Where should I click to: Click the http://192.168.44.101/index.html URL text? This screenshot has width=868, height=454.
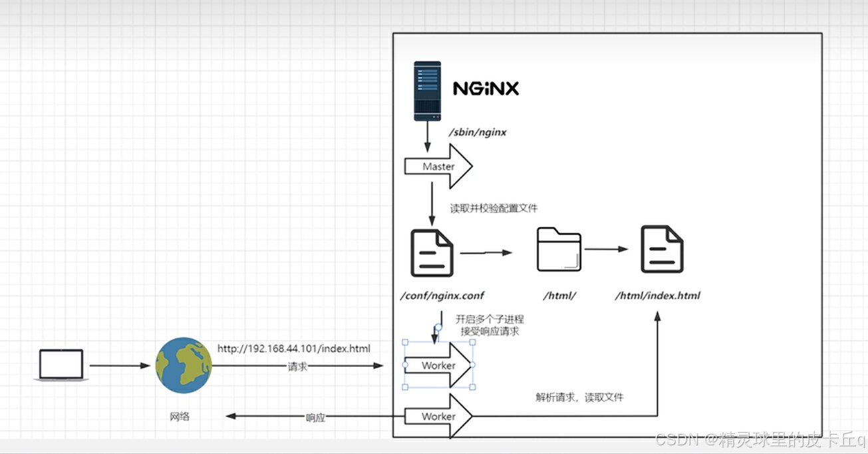(x=294, y=349)
